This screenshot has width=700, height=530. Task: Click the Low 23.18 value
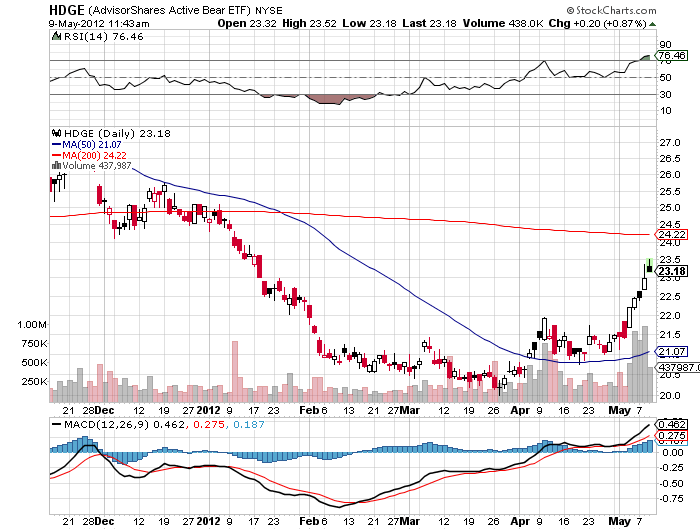pyautogui.click(x=369, y=23)
